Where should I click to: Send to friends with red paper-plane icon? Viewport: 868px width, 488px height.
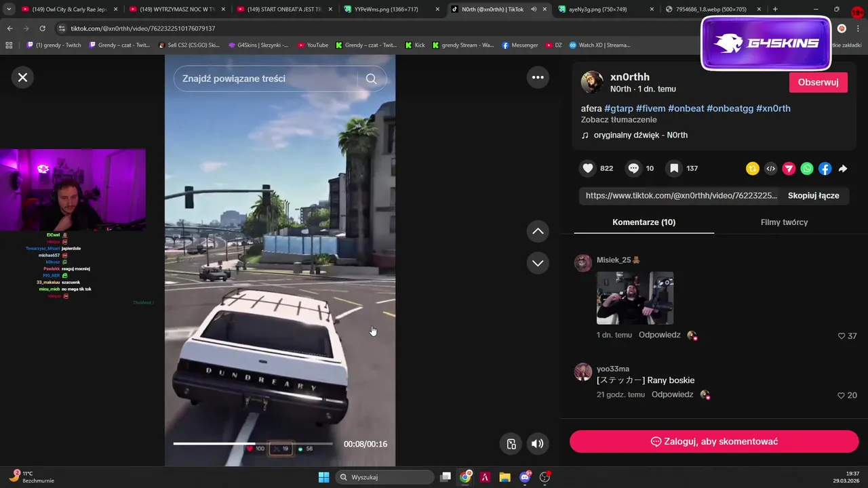point(789,169)
